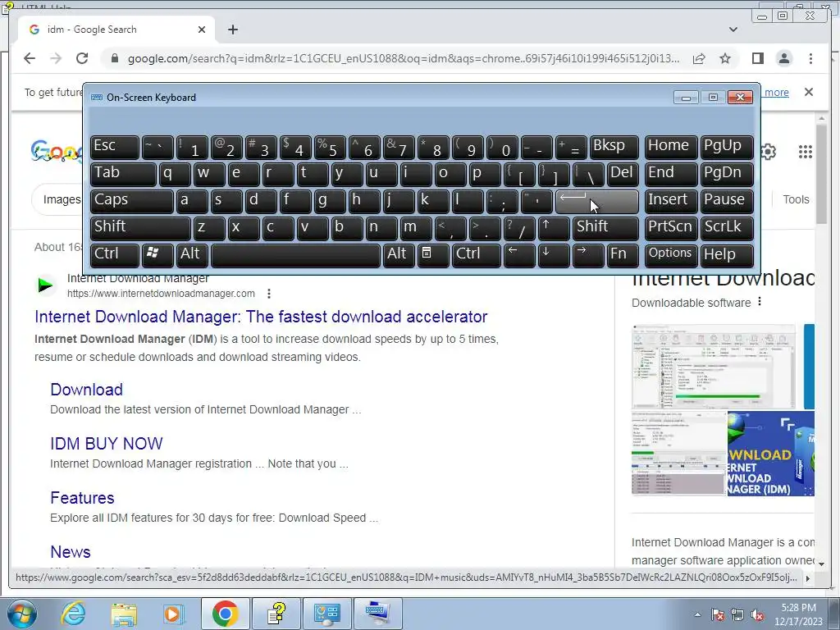Tap the Enter key on On-Screen Keyboard

(597, 201)
